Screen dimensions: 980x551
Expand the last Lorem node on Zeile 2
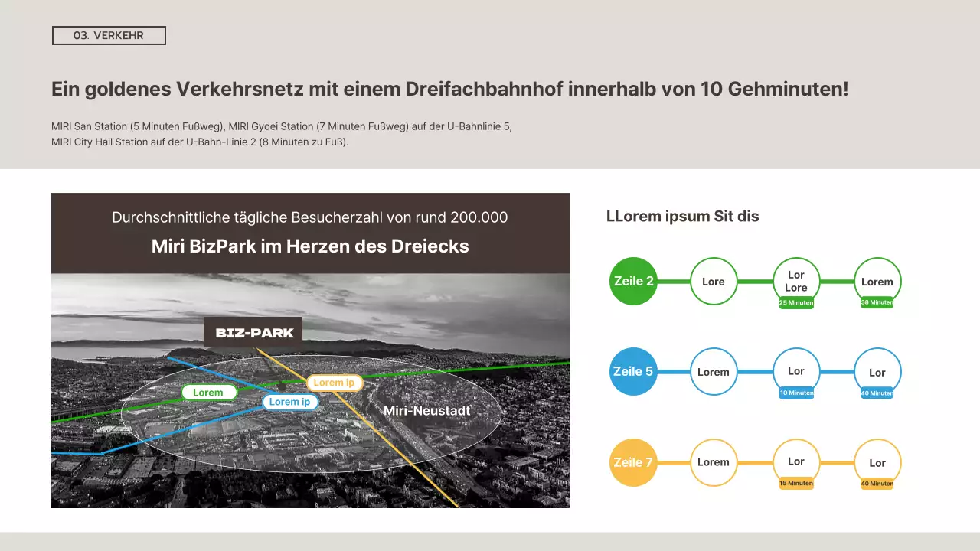(877, 282)
